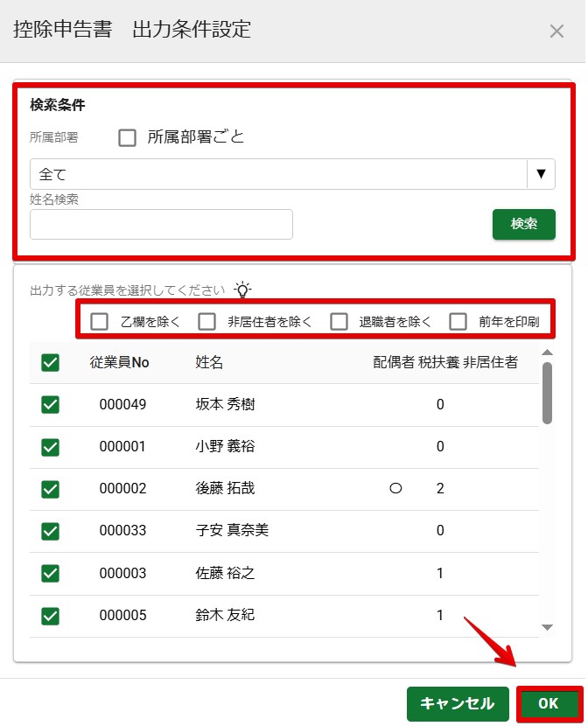Click dependents value 2 for 後藤 拓哉

440,488
